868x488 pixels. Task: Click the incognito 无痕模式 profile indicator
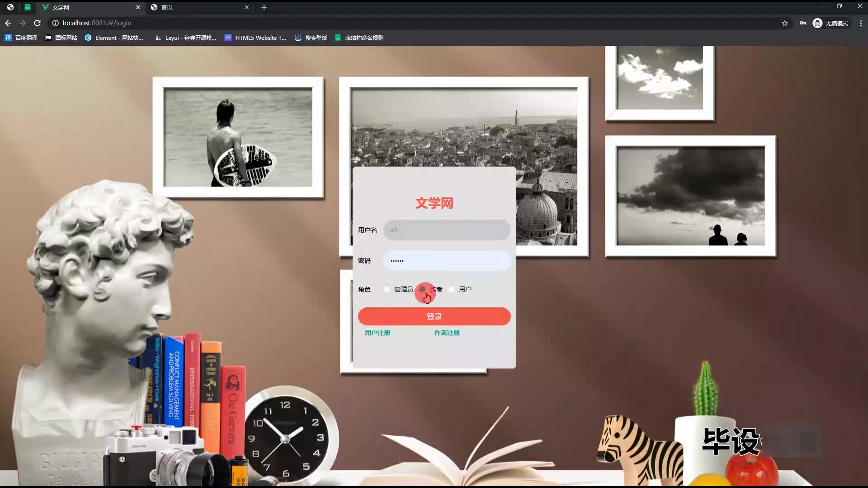(830, 23)
